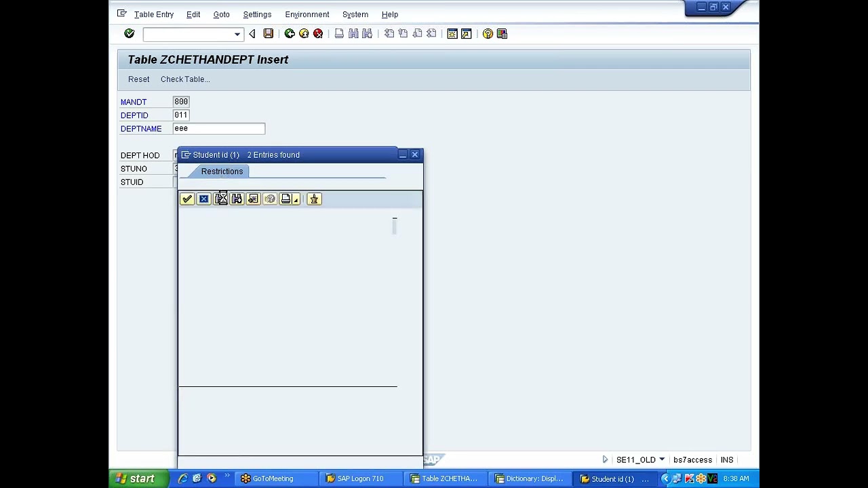Image resolution: width=868 pixels, height=488 pixels.
Task: Print using the toolbar printer icon
Action: pos(339,34)
